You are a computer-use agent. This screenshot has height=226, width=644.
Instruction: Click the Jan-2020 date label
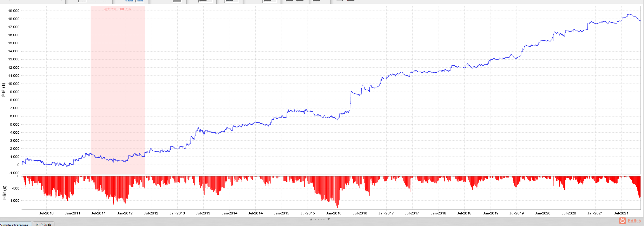pos(543,213)
